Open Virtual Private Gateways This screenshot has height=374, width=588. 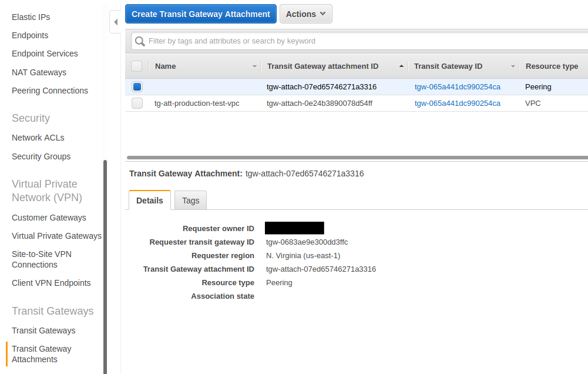click(56, 236)
